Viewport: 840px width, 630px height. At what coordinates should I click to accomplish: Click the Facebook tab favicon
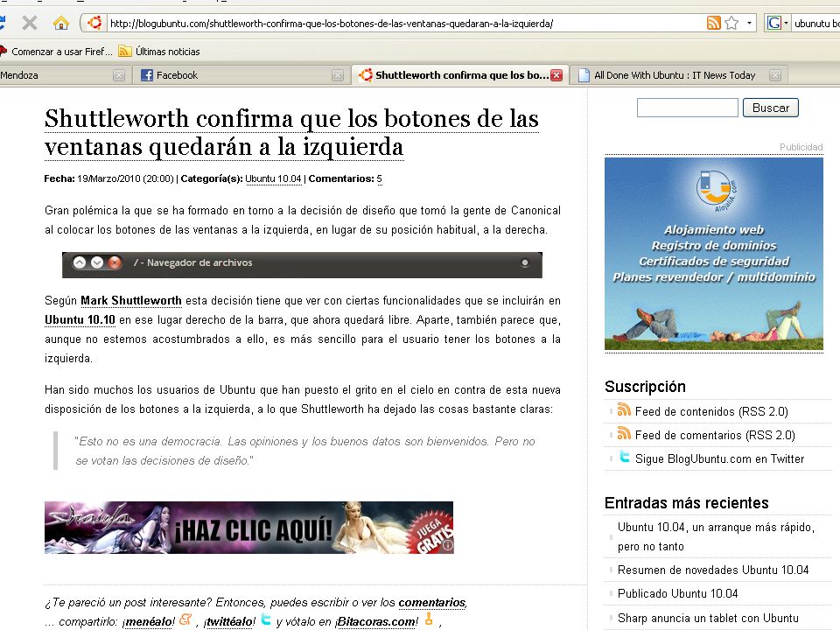tap(147, 75)
